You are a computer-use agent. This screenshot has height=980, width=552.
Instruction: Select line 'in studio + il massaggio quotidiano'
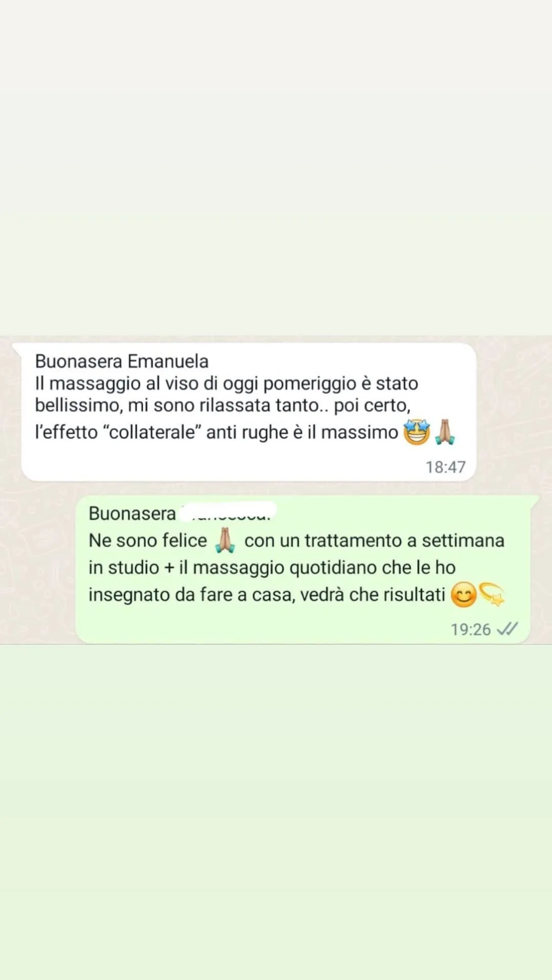click(x=272, y=567)
